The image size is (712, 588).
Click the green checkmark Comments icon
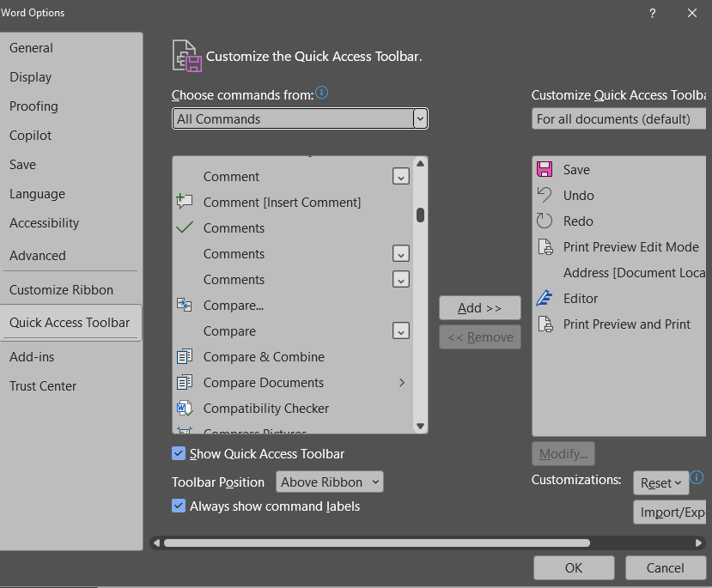pyautogui.click(x=185, y=227)
